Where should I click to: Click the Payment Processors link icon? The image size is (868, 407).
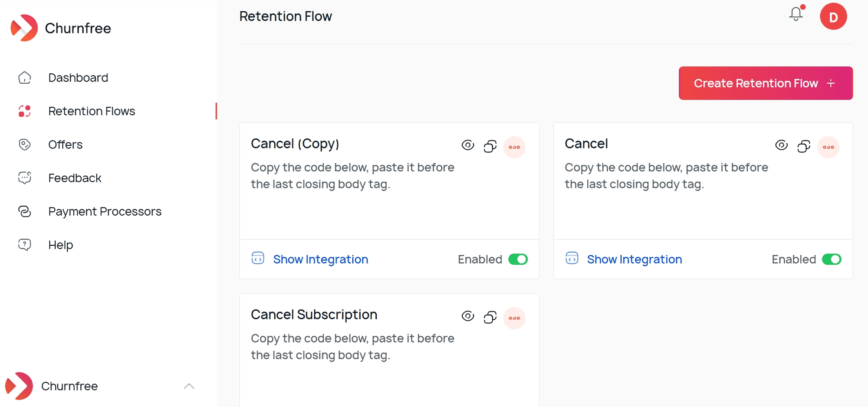(25, 211)
